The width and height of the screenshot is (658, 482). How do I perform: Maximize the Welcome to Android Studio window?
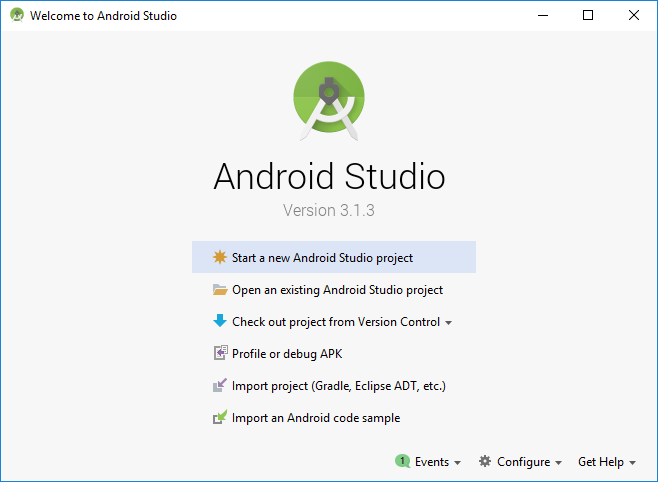[588, 16]
